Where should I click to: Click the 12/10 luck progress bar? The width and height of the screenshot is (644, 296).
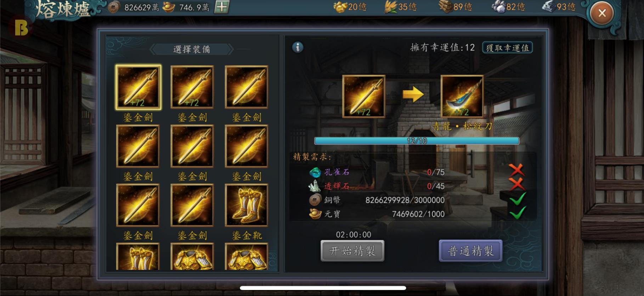tap(417, 141)
